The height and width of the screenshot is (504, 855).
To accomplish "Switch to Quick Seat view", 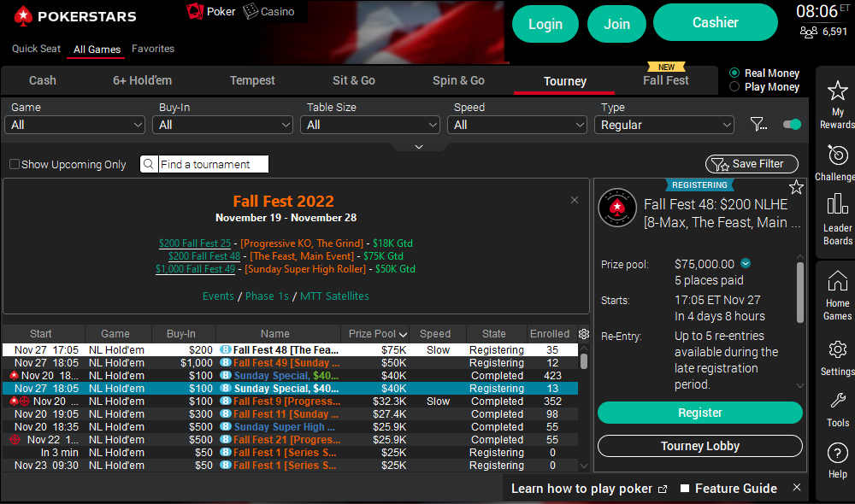I will coord(37,49).
